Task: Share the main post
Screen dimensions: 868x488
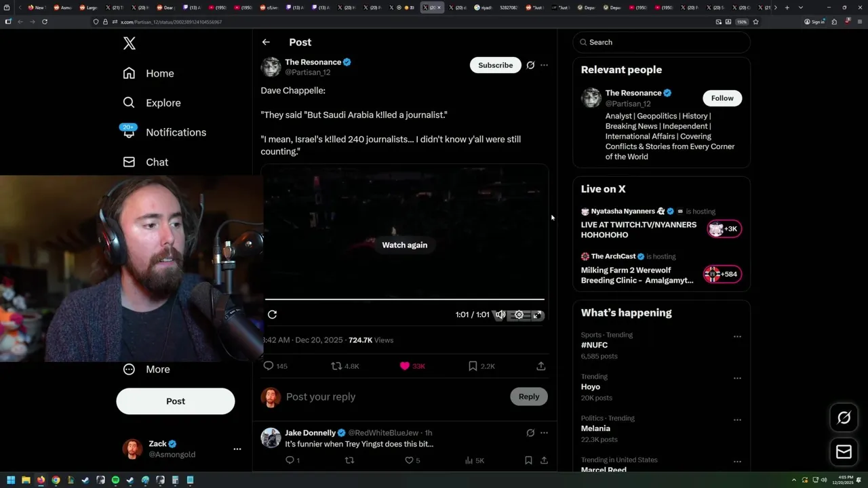Action: click(x=541, y=366)
